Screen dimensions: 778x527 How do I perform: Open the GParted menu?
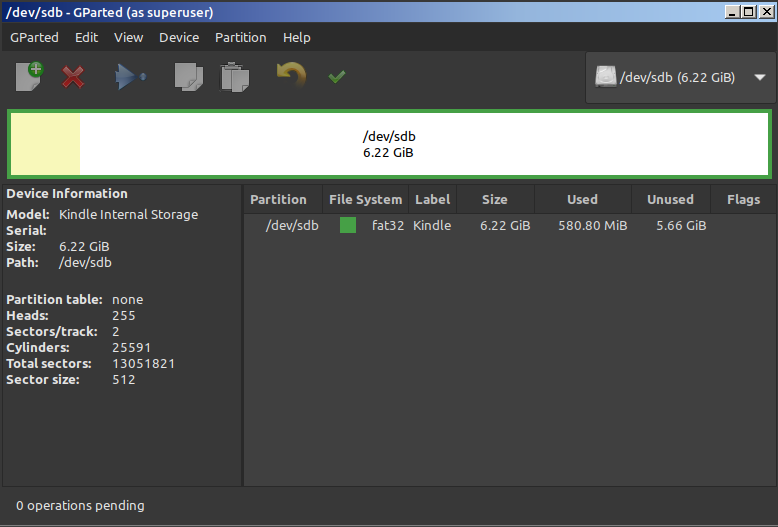point(34,38)
